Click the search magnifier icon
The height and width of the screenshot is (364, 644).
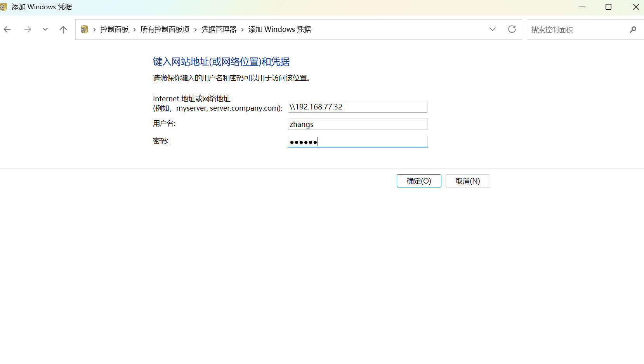[x=634, y=29]
